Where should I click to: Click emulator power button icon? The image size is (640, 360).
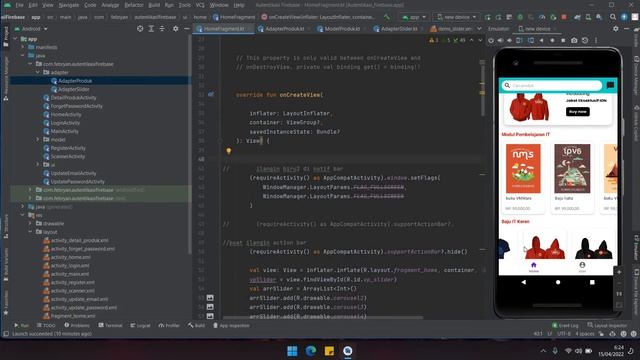coord(491,40)
